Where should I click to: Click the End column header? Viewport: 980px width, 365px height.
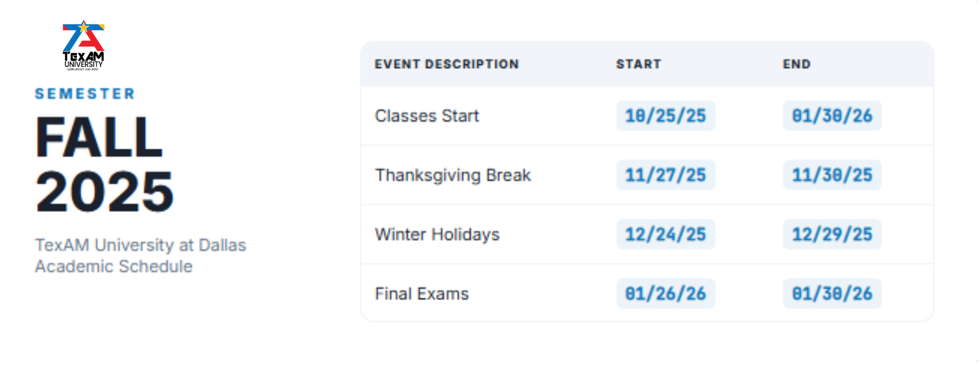797,64
